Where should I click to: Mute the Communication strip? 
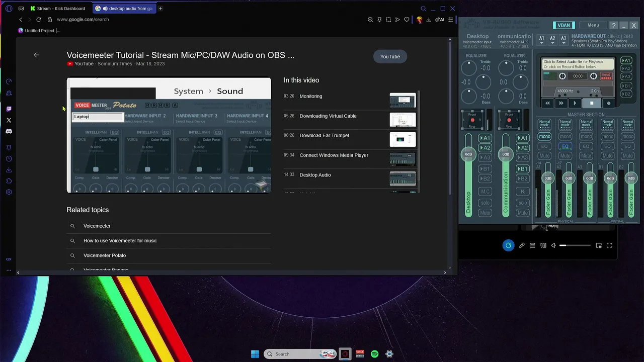click(x=523, y=213)
